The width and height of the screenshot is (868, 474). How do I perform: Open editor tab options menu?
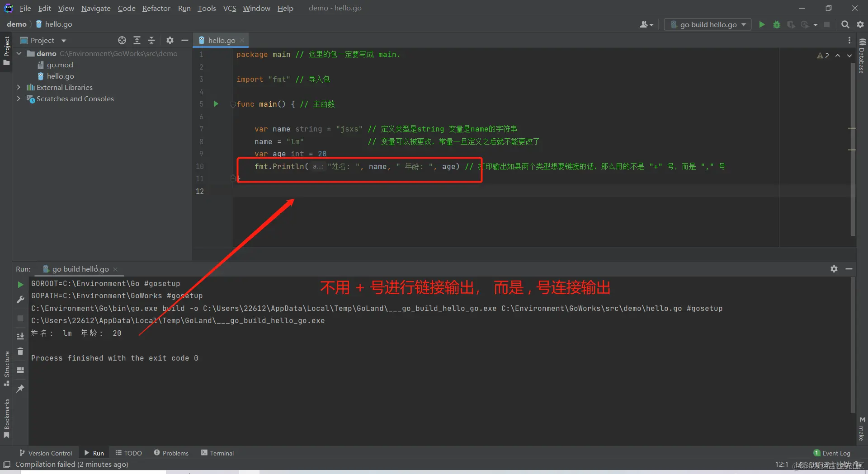tap(849, 40)
